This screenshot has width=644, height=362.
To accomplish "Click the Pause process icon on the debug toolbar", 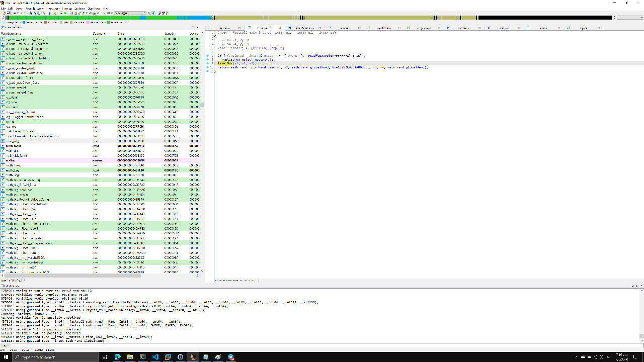I will click(x=108, y=14).
